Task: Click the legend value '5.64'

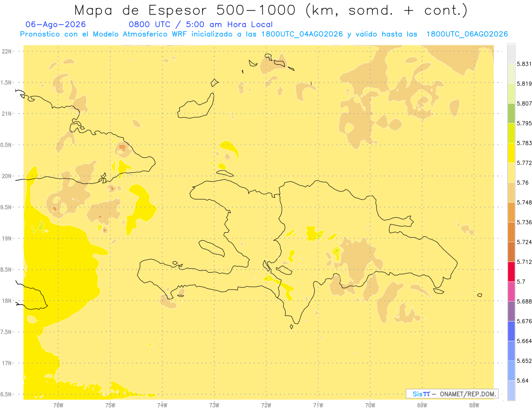Action: click(523, 380)
